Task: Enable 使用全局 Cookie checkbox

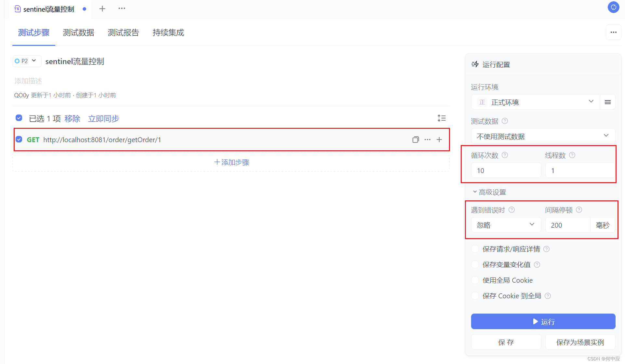Action: pos(475,280)
